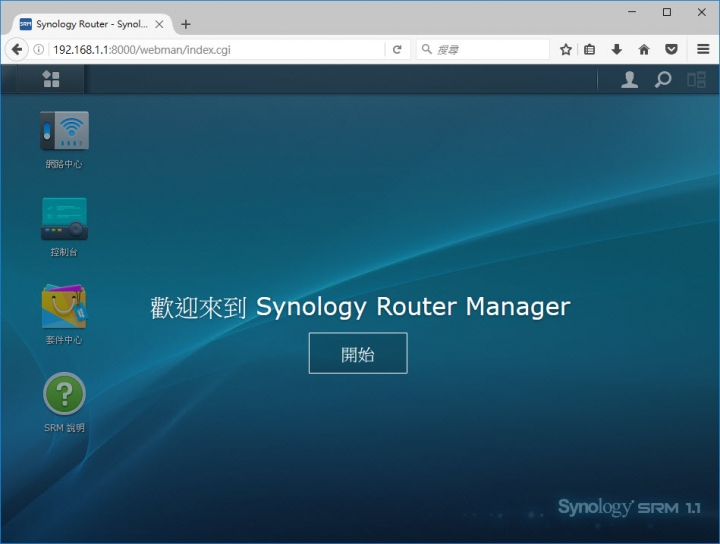
Task: Open the user account options icon
Action: [629, 79]
